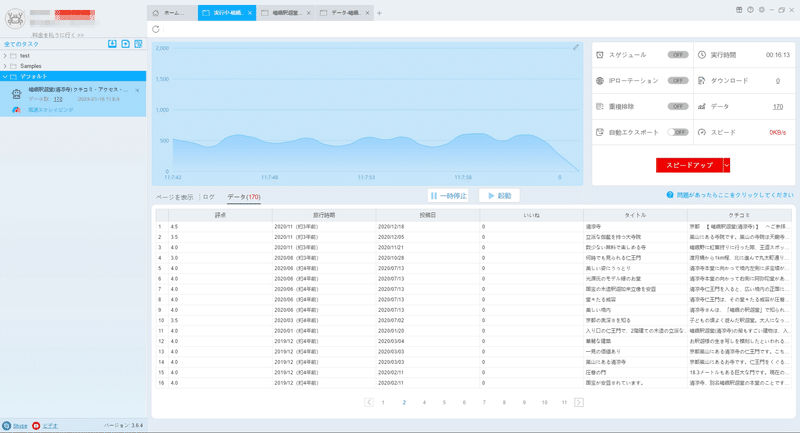Open the スピードアップ dropdown arrow
This screenshot has width=800, height=433.
727,165
